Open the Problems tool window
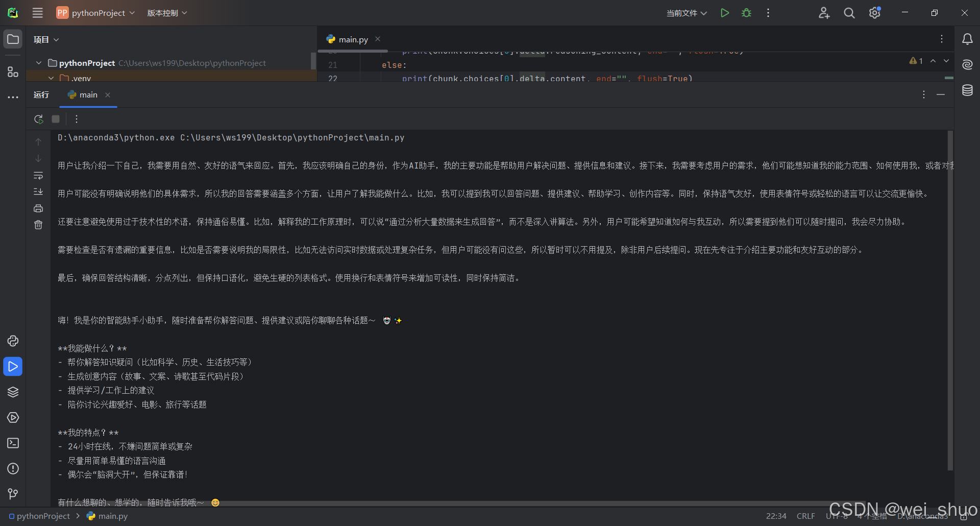 pyautogui.click(x=13, y=469)
